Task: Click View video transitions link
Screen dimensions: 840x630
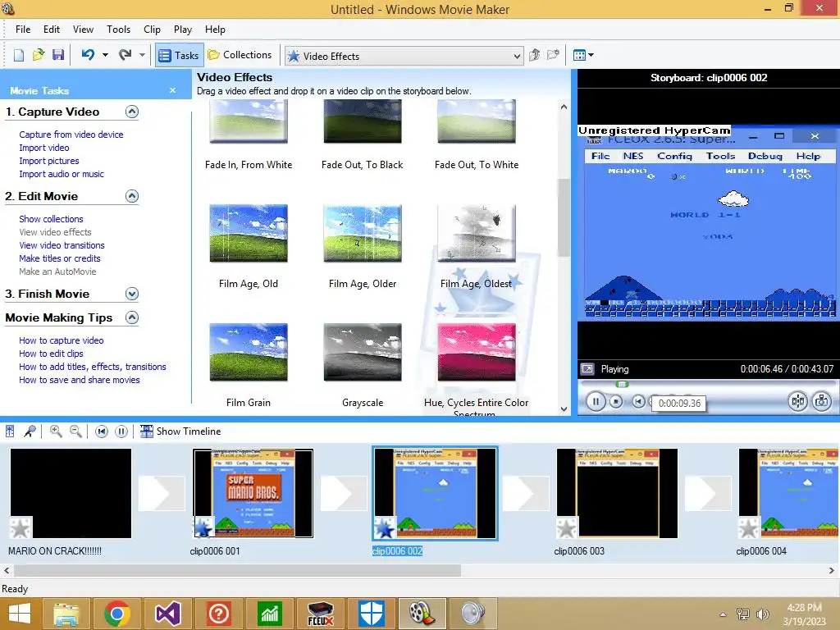Action: (62, 245)
